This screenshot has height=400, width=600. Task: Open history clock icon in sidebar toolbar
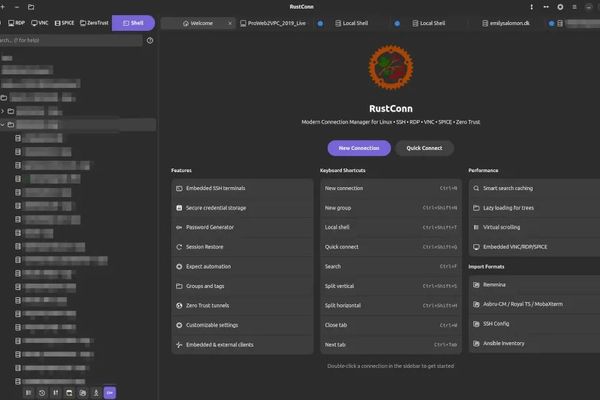[42, 393]
